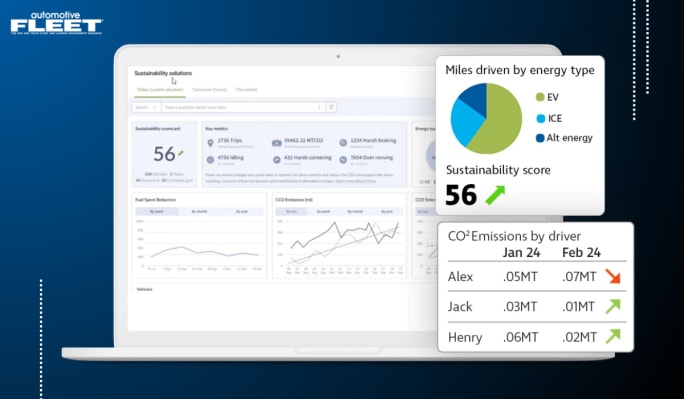
Task: Click the '7654 Over revving' metric
Action: coord(372,157)
